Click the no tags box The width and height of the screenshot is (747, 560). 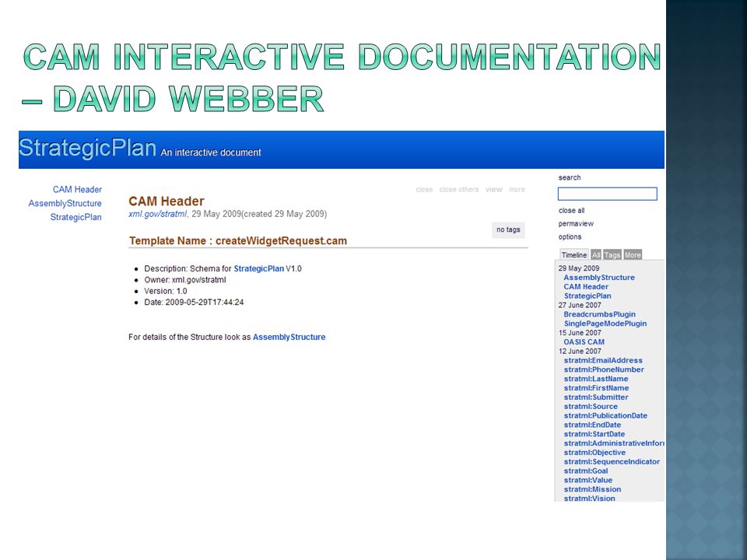508,229
